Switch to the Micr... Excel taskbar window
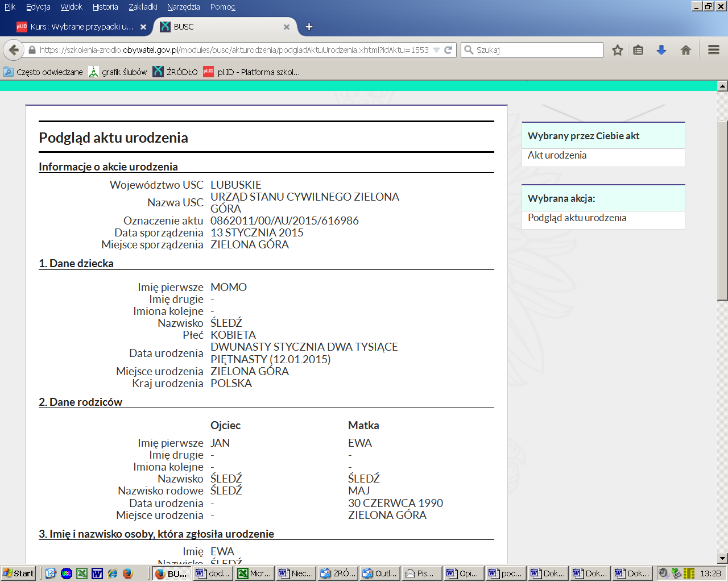The height and width of the screenshot is (582, 728). [255, 573]
